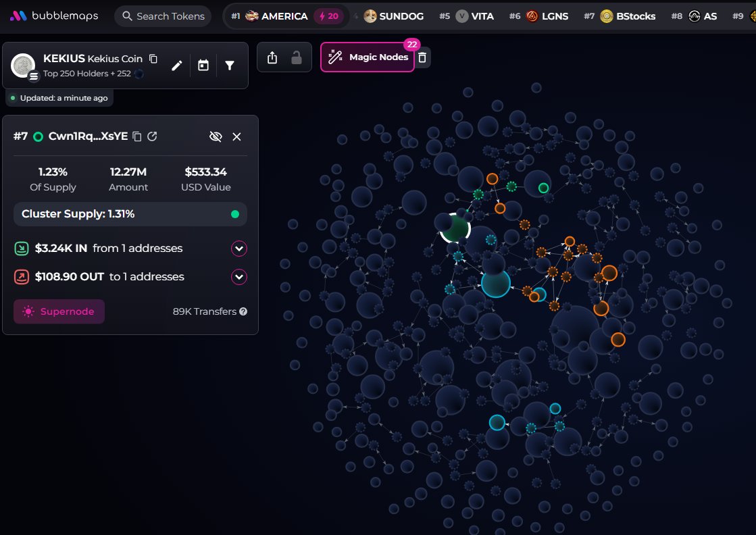Click the pencil edit icon
This screenshot has width=756, height=535.
tap(177, 66)
